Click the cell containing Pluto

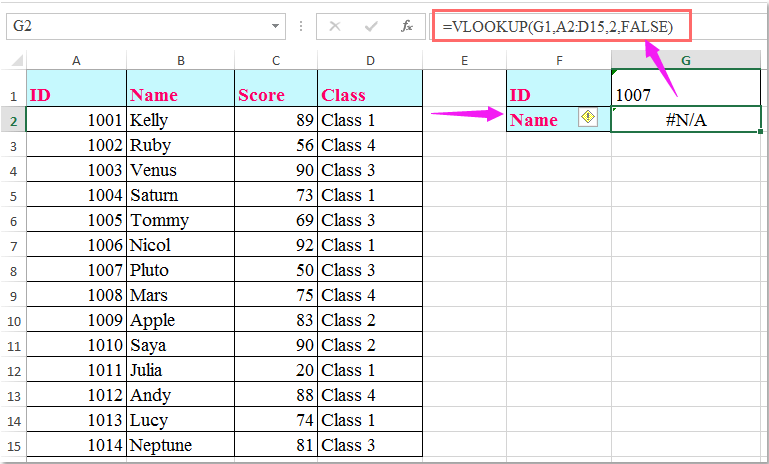coord(180,270)
